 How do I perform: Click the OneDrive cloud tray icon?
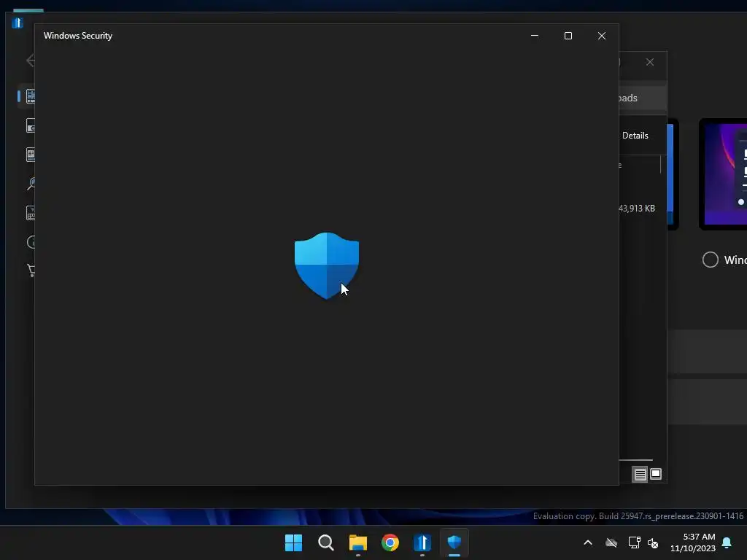tap(611, 542)
